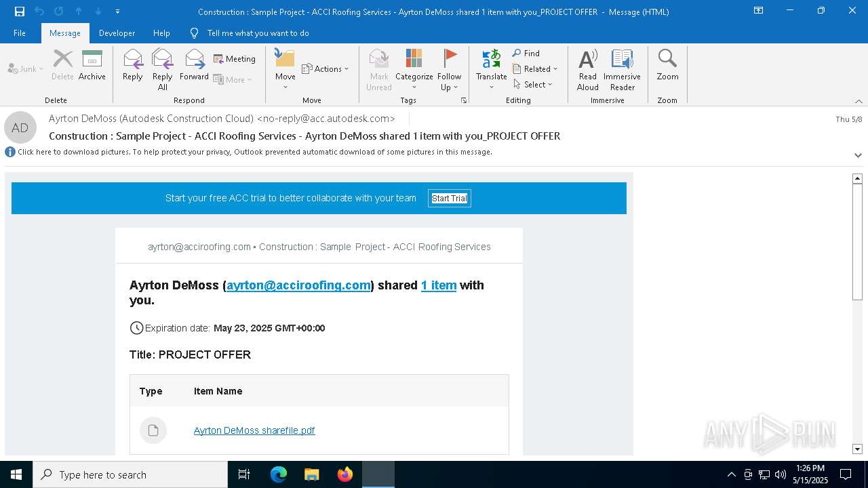Image resolution: width=868 pixels, height=488 pixels.
Task: Click the AD sender avatar
Action: click(20, 127)
